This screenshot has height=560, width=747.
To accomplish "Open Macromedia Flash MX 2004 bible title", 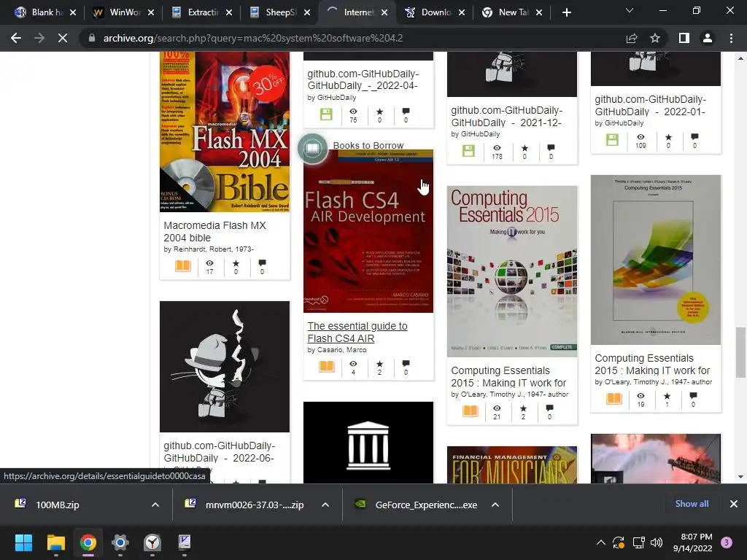I will click(215, 231).
